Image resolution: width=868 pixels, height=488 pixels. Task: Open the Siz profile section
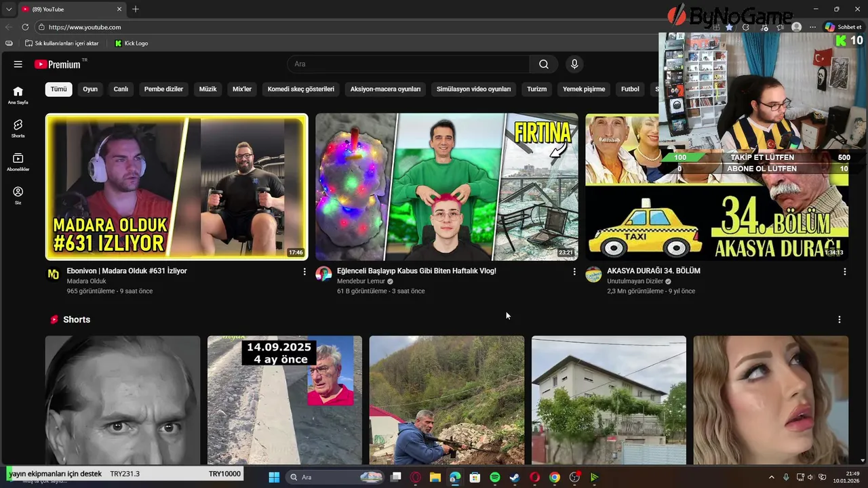coord(18,196)
